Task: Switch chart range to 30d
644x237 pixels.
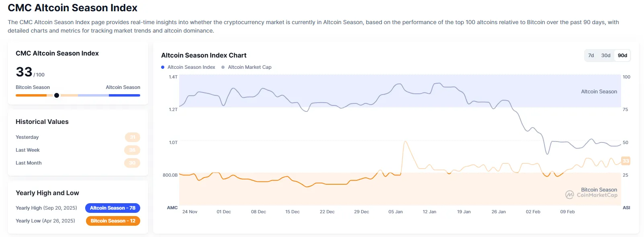Action: [606, 56]
